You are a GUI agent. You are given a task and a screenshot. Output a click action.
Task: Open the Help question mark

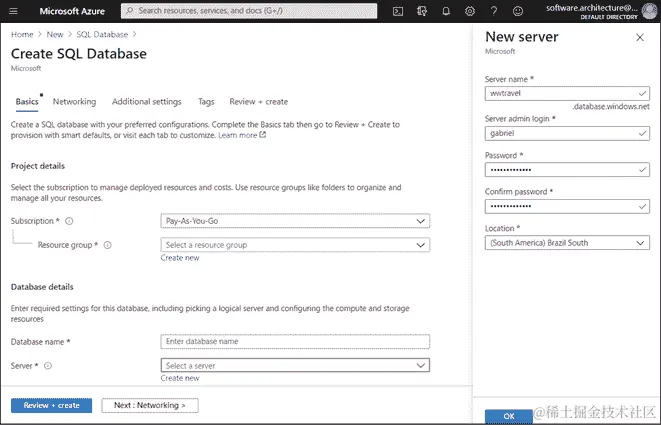tap(494, 11)
